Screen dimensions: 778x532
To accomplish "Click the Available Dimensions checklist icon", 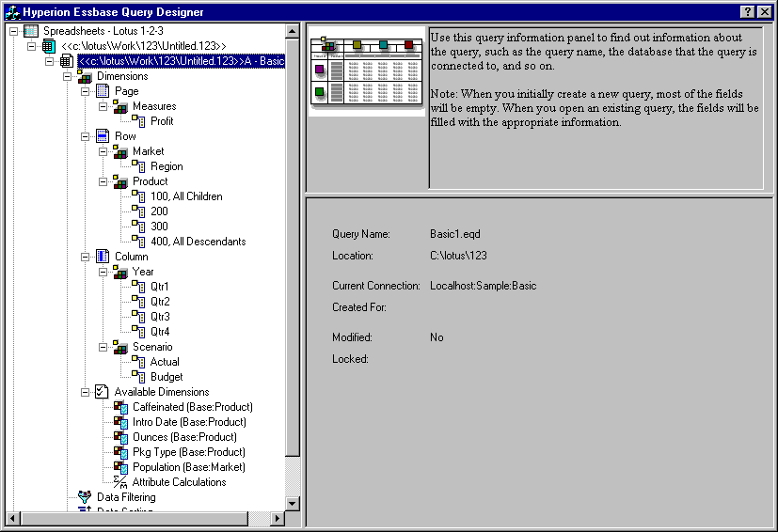I will coord(102,392).
